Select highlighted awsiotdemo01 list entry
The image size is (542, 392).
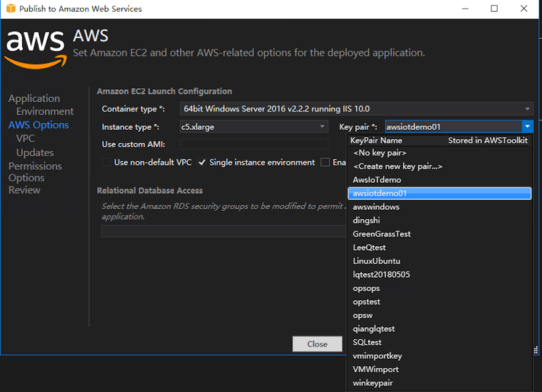tap(440, 193)
